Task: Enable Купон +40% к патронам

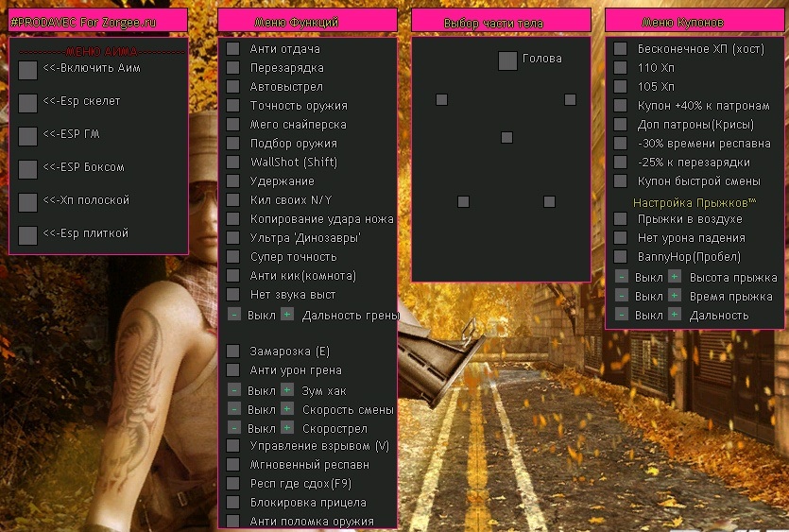Action: 621,105
